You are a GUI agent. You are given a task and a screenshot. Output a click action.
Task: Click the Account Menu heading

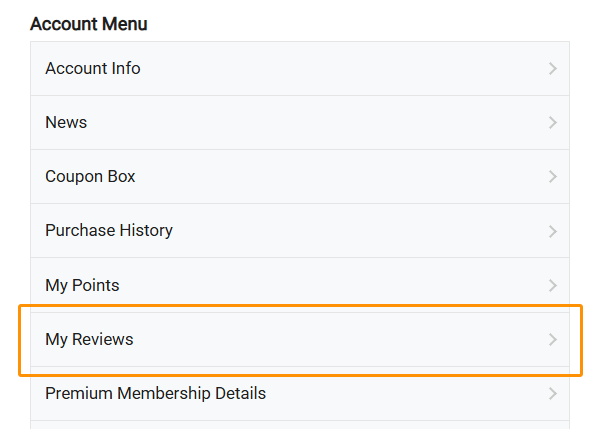tap(89, 24)
